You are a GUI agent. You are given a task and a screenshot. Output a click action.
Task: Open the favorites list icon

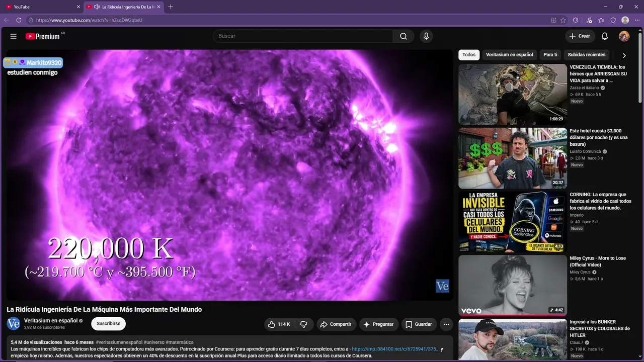[x=601, y=20]
